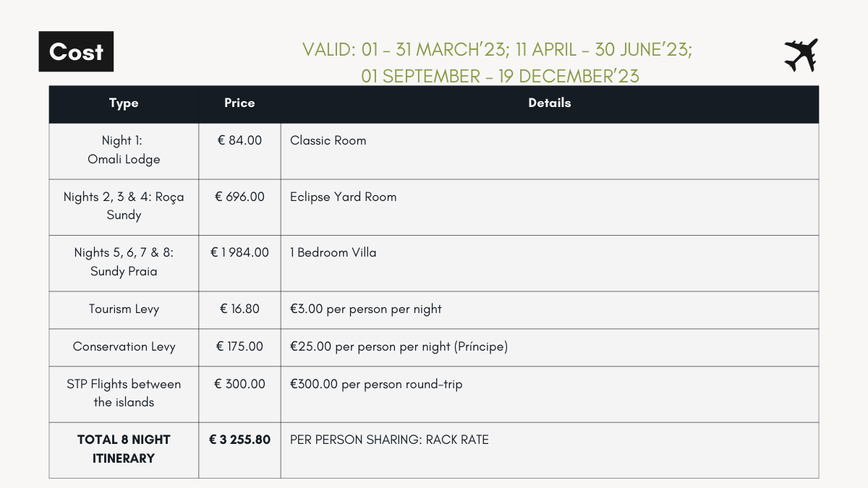This screenshot has height=488, width=868.
Task: Click the € 1 984.00 price cell
Action: (239, 253)
